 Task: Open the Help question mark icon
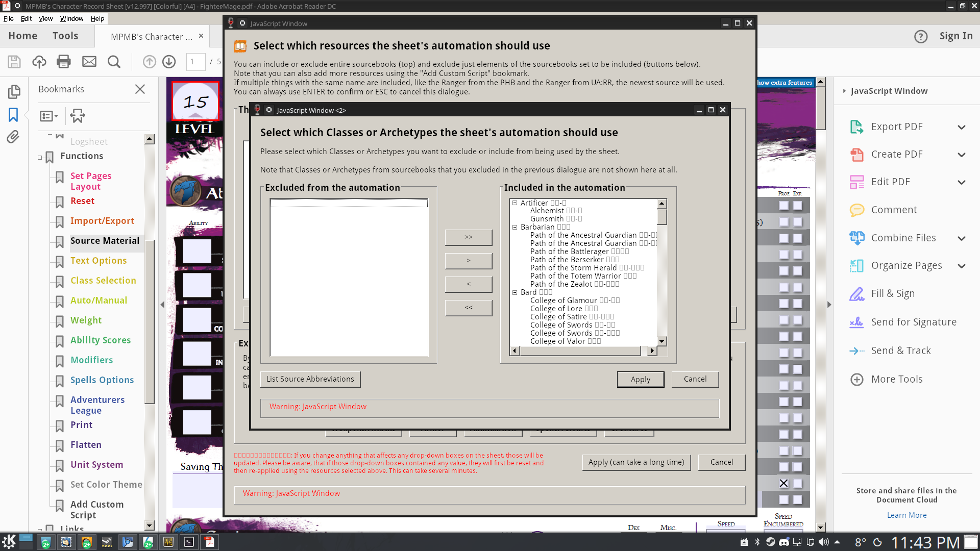point(921,36)
